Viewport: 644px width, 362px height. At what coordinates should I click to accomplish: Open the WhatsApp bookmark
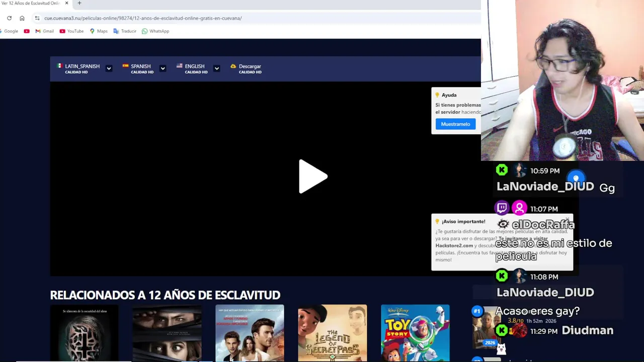(x=155, y=31)
